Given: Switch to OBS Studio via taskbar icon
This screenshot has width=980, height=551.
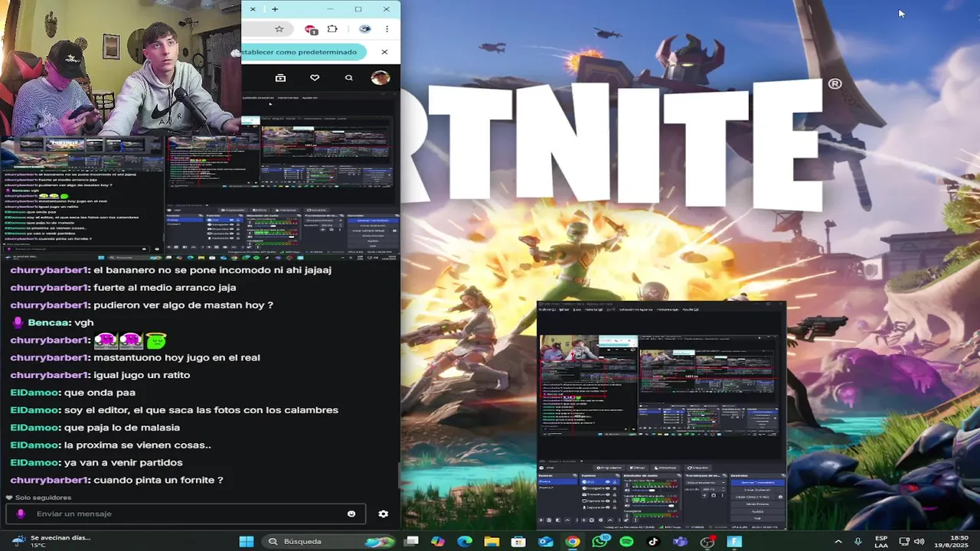Looking at the screenshot, I should click(x=707, y=541).
